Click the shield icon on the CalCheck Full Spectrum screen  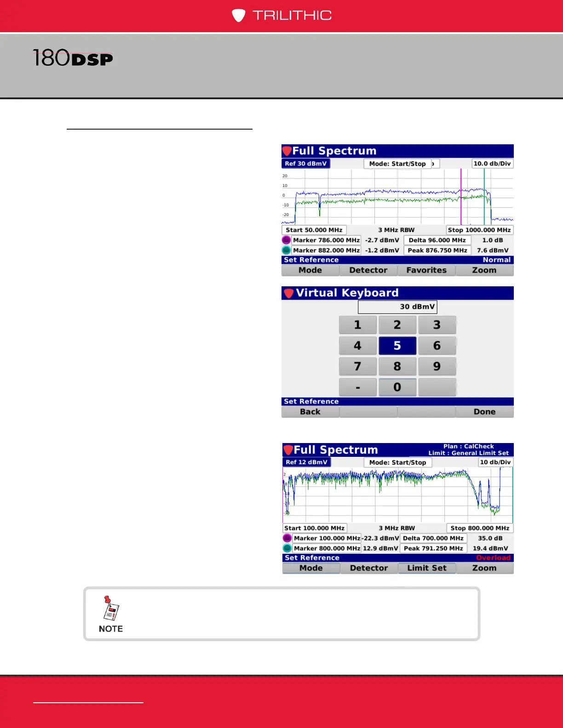click(x=288, y=450)
